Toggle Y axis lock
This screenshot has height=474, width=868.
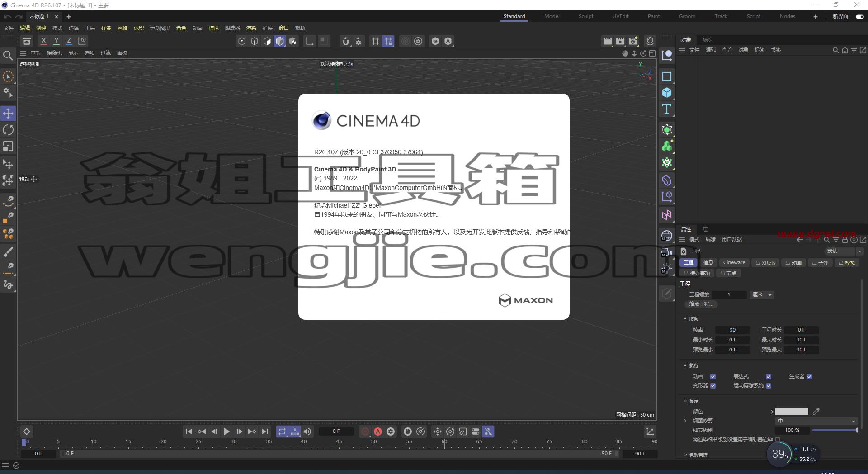pyautogui.click(x=56, y=41)
